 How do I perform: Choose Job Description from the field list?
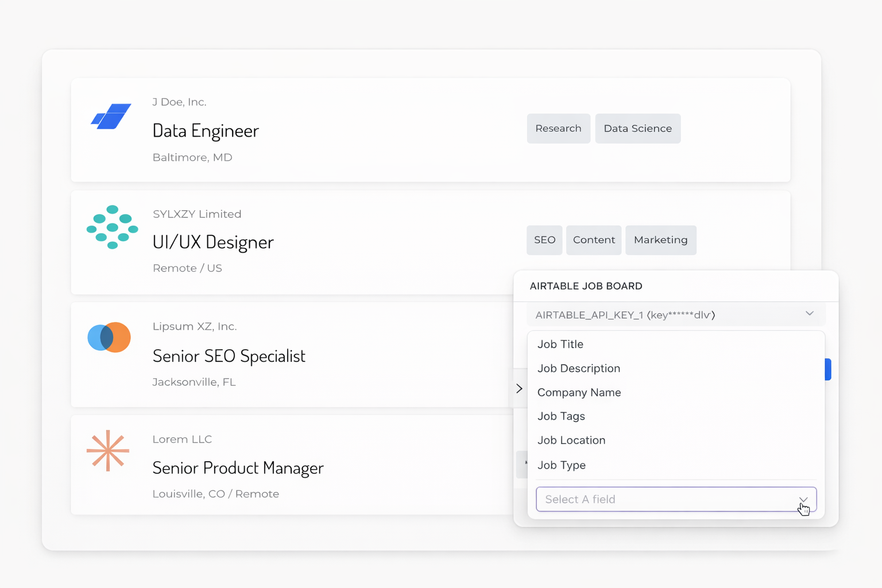point(579,369)
